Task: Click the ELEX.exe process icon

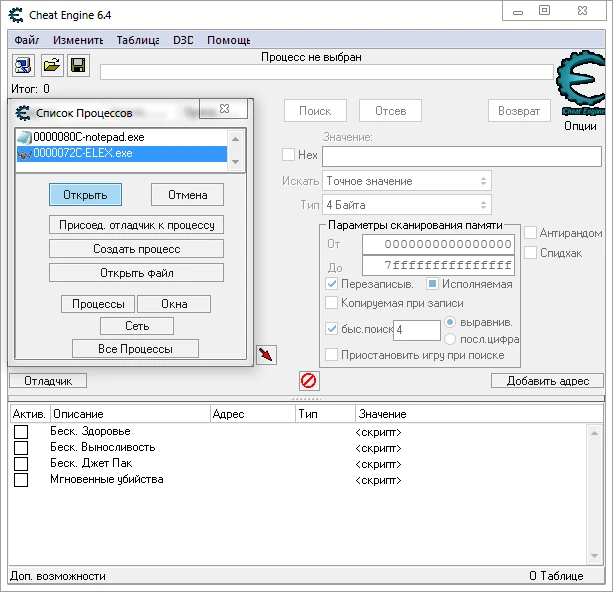Action: click(x=24, y=154)
